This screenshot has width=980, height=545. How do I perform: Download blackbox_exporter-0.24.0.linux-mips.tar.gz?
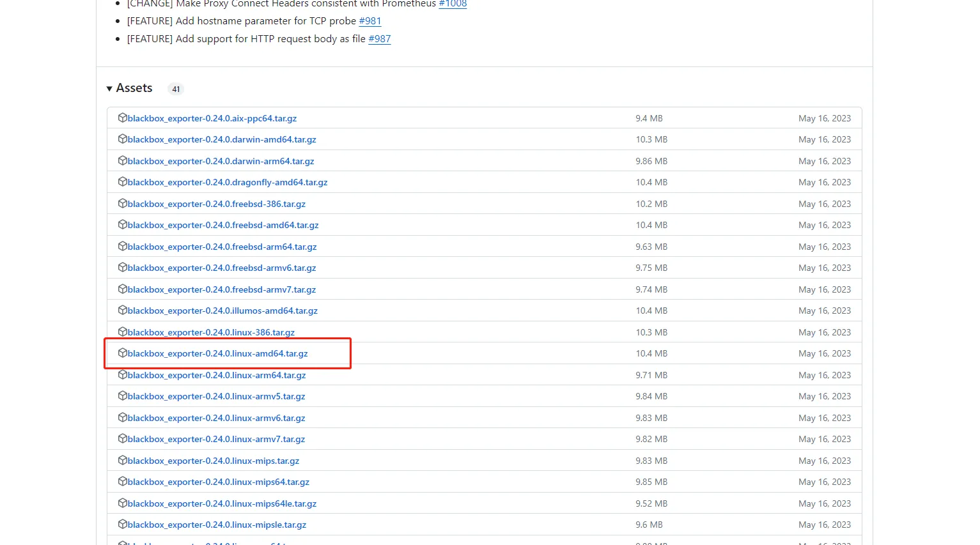[x=214, y=461]
